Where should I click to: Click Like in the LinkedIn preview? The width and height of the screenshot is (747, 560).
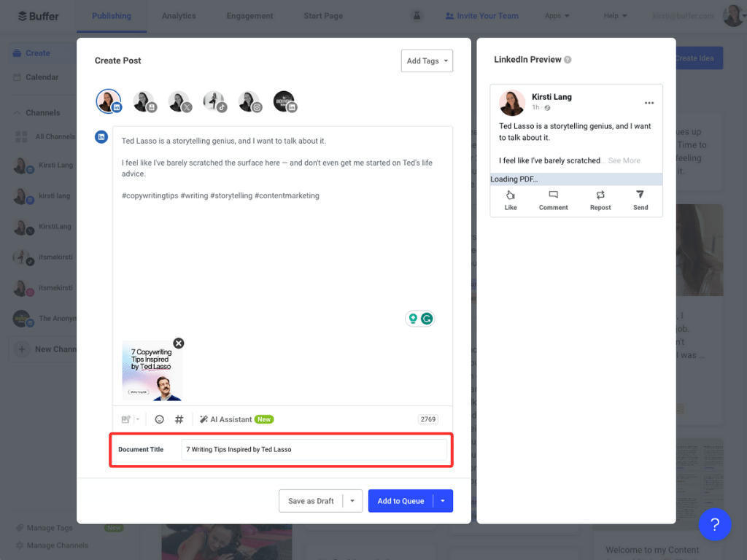(511, 201)
